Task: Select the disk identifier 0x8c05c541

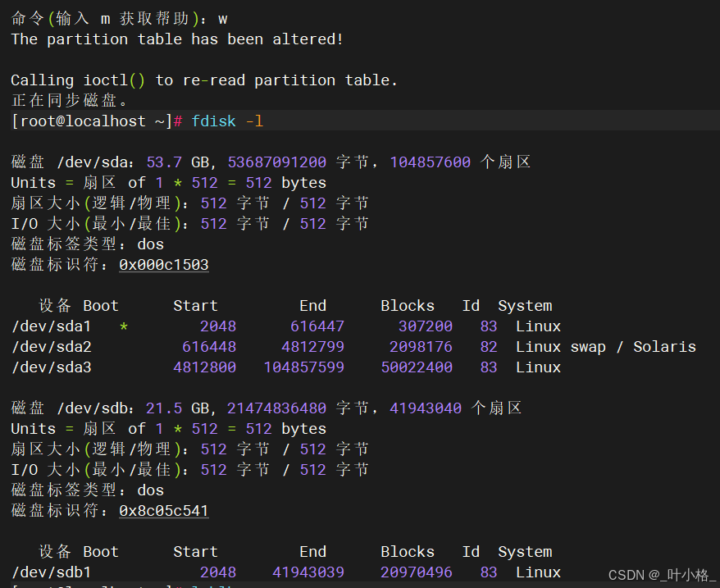Action: pyautogui.click(x=164, y=511)
